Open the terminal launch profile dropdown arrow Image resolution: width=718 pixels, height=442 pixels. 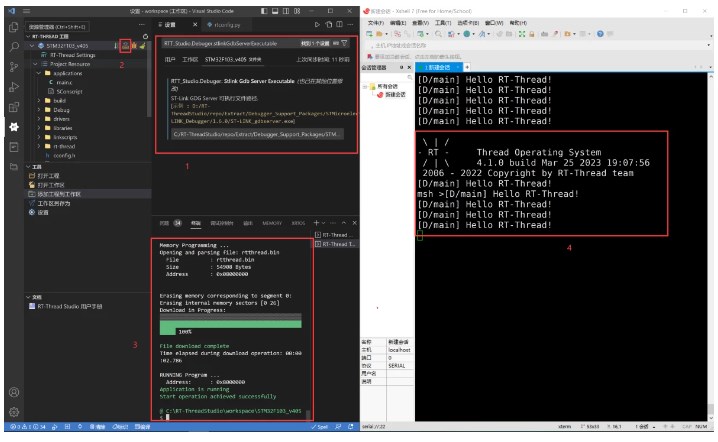pyautogui.click(x=324, y=223)
